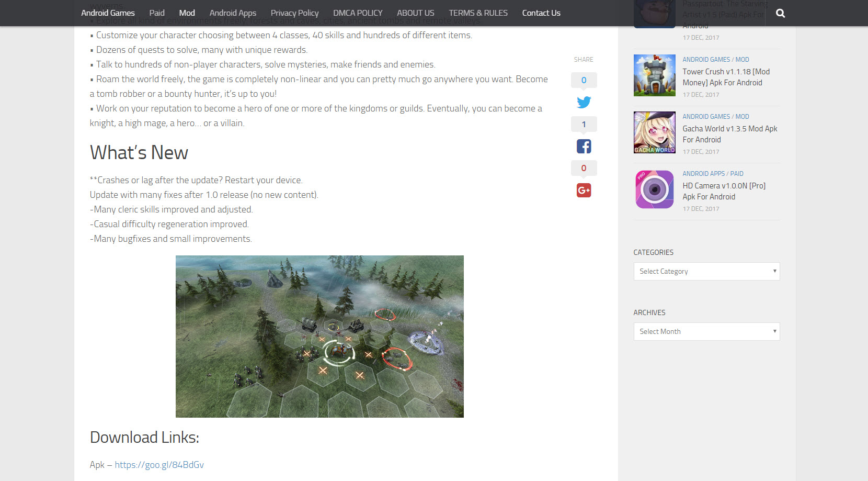The height and width of the screenshot is (481, 868).
Task: Expand the Select Month archives dropdown
Action: point(706,331)
